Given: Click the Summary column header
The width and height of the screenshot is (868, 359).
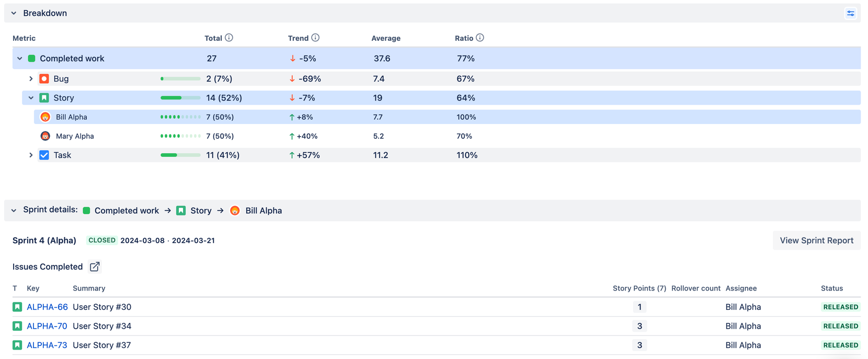Looking at the screenshot, I should [x=89, y=288].
